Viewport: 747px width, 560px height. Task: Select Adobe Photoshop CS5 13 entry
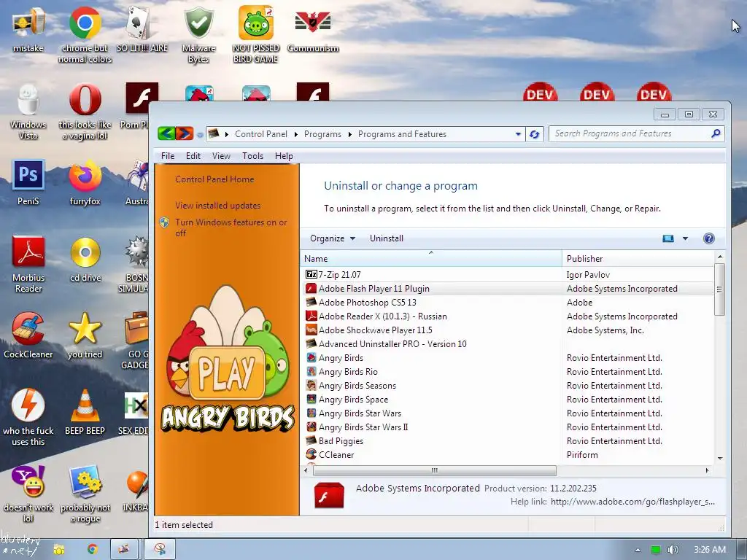(508, 303)
